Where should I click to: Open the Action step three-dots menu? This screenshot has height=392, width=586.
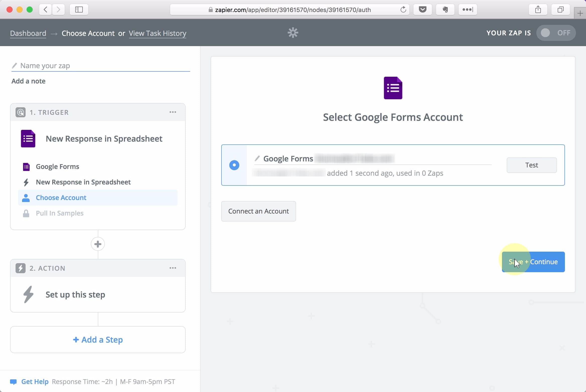tap(173, 268)
